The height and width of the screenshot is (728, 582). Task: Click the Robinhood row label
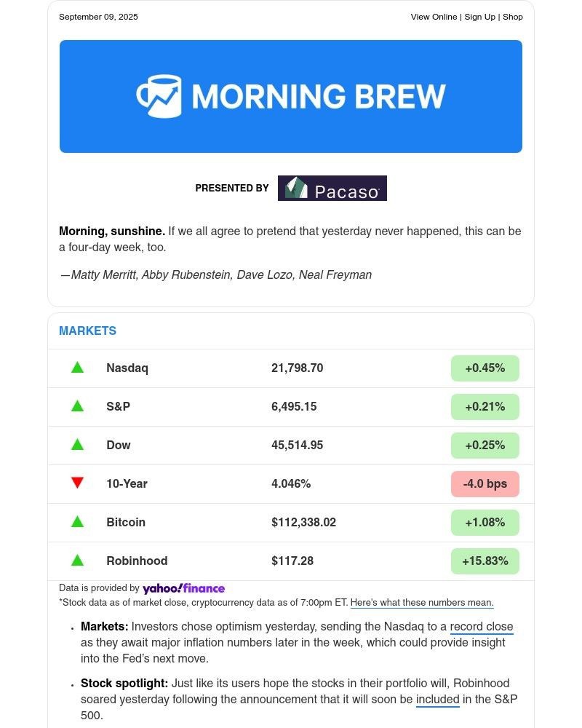point(137,561)
